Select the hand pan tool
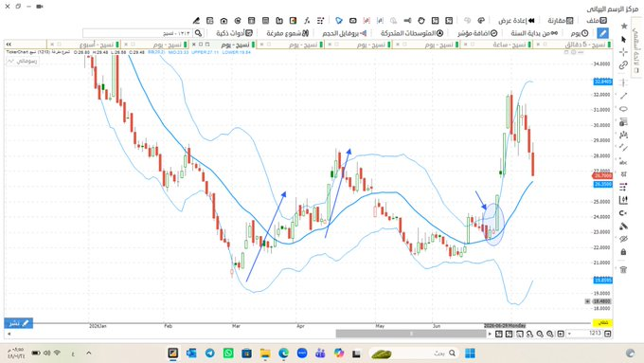The width and height of the screenshot is (644, 363). point(421,21)
